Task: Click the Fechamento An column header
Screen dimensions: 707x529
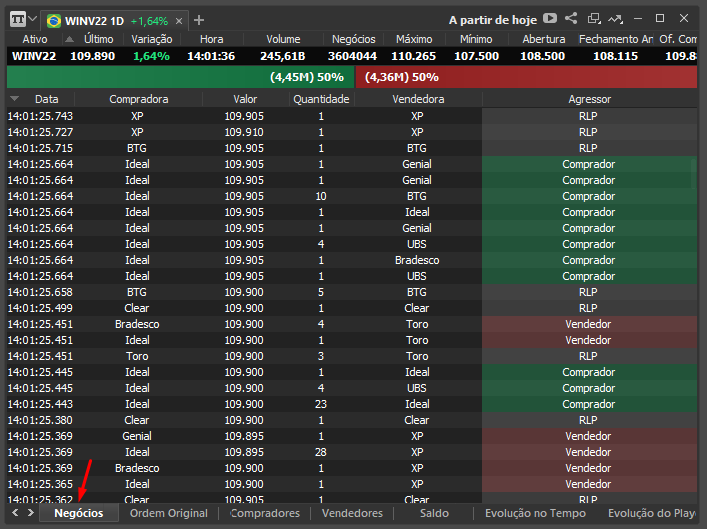Action: tap(616, 39)
